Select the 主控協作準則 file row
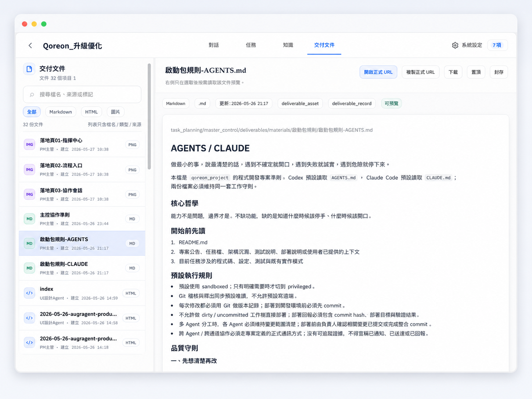Image resolution: width=532 pixels, height=399 pixels. point(82,219)
